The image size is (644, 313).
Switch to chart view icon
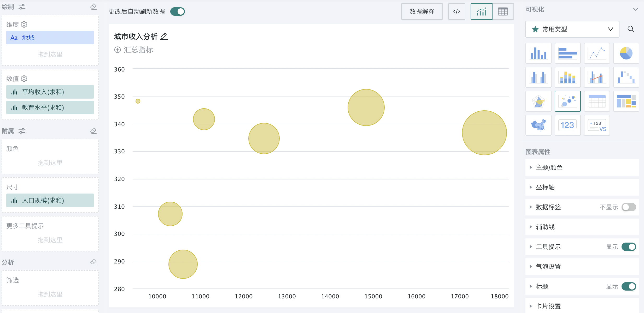click(481, 11)
